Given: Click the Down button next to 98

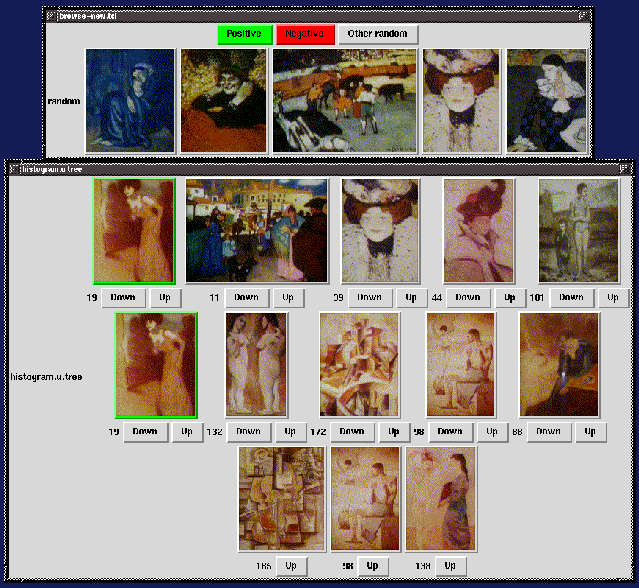Looking at the screenshot, I should 450,432.
